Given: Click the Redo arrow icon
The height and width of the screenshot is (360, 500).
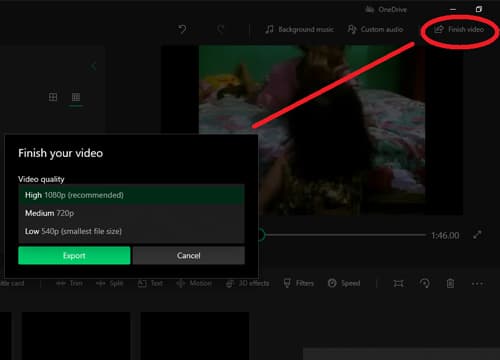Looking at the screenshot, I should [x=221, y=29].
